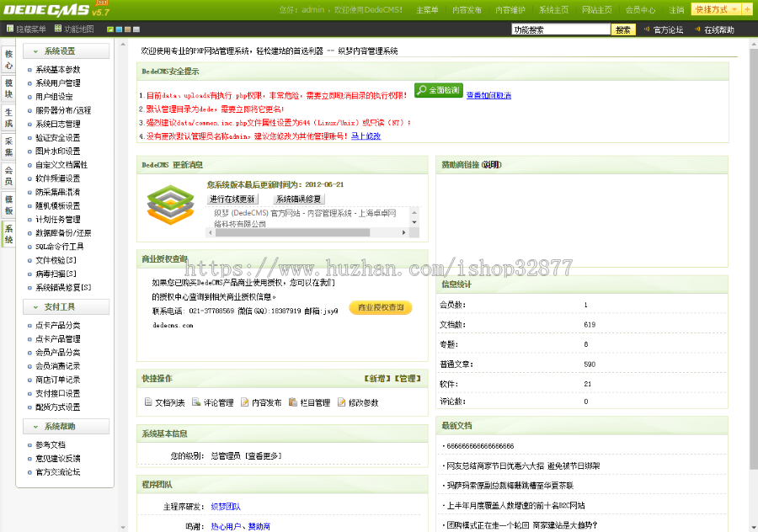758x532 pixels.
Task: Open the 织梦团队 link
Action: click(x=226, y=507)
